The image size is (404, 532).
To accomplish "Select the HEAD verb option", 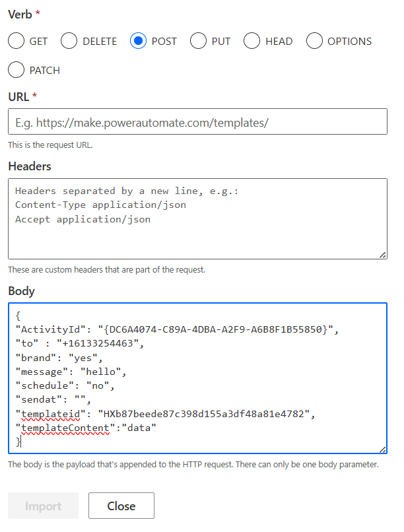I will click(252, 41).
